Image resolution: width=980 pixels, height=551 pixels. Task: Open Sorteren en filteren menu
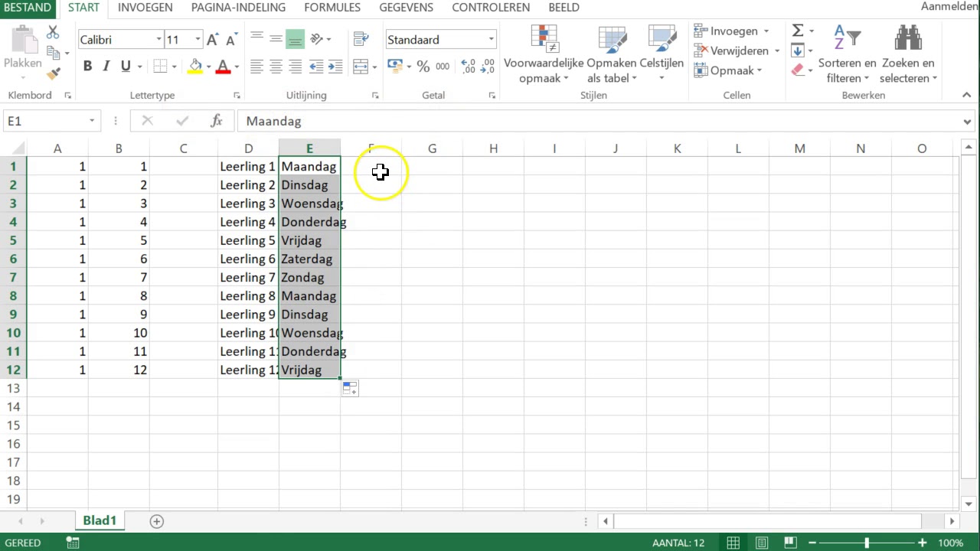click(847, 54)
